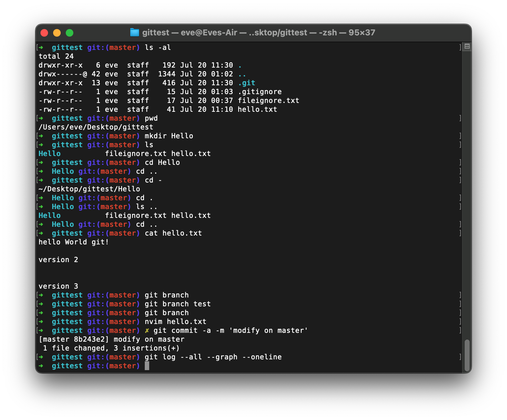Click 'hello.txt' in the ls -al listing
The image size is (507, 420).
point(258,109)
